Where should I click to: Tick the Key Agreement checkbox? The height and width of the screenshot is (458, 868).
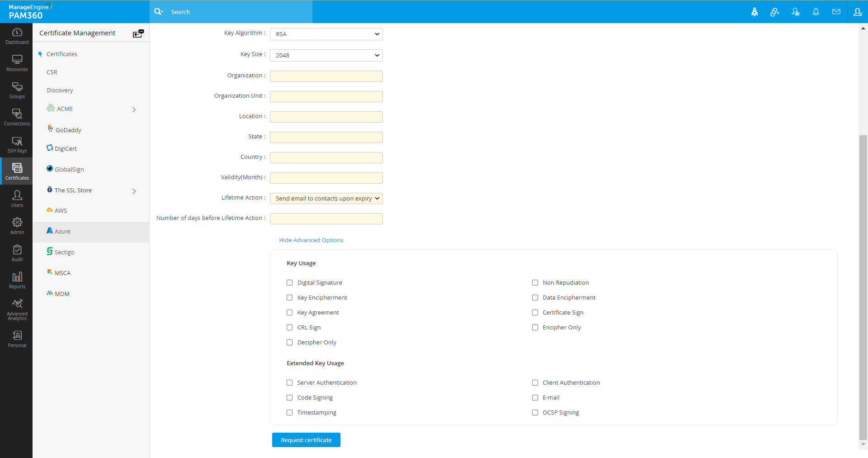tap(290, 313)
